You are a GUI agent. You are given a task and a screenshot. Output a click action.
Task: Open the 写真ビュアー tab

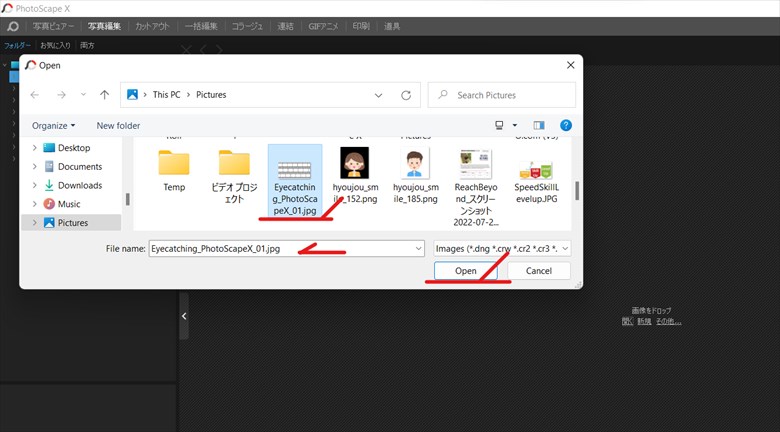tap(53, 26)
